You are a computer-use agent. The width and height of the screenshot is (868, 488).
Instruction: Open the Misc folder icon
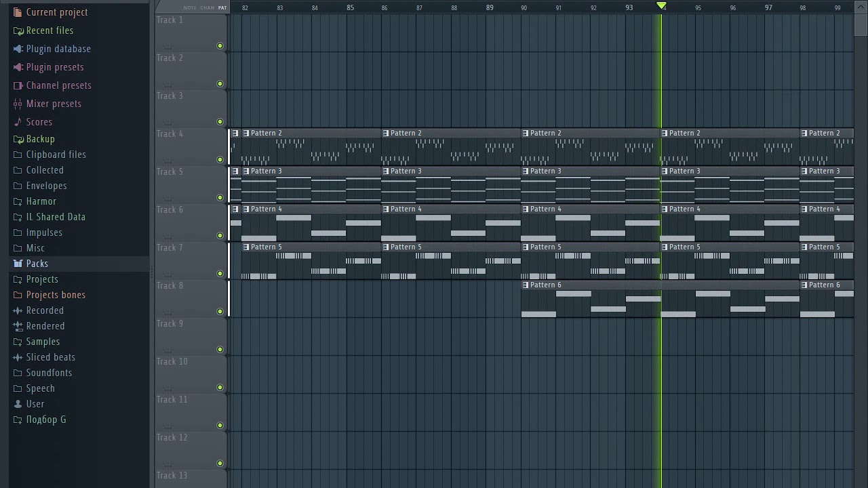[x=18, y=248]
